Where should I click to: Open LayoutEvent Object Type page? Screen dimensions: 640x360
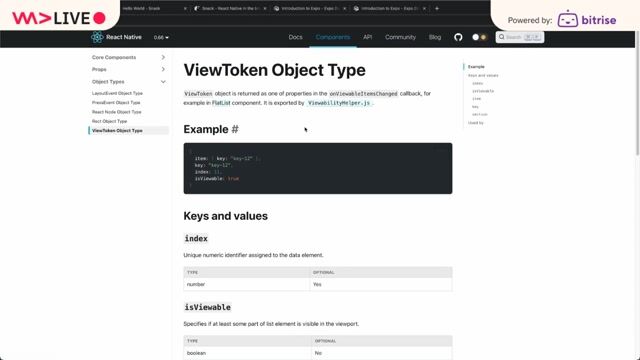pyautogui.click(x=117, y=93)
